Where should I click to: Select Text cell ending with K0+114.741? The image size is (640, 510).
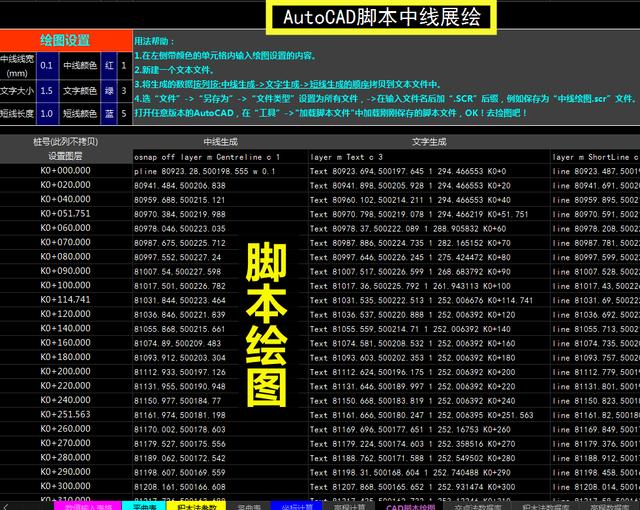tap(429, 300)
